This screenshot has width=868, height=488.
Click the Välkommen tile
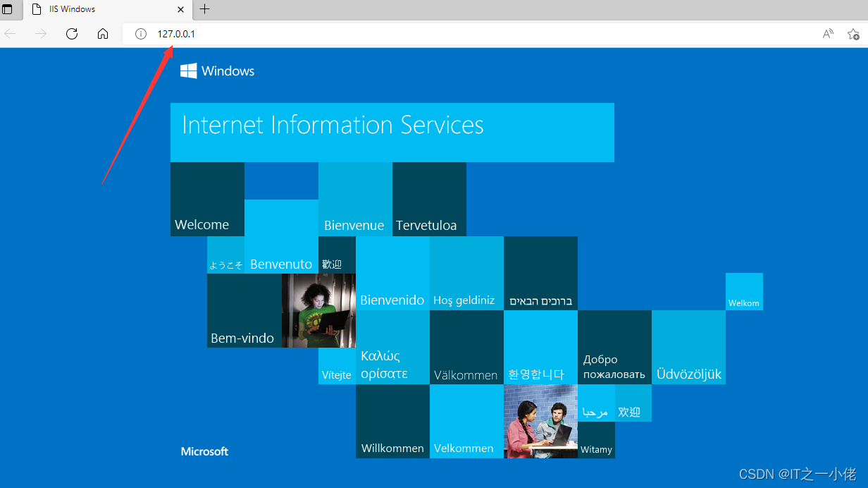pyautogui.click(x=466, y=347)
